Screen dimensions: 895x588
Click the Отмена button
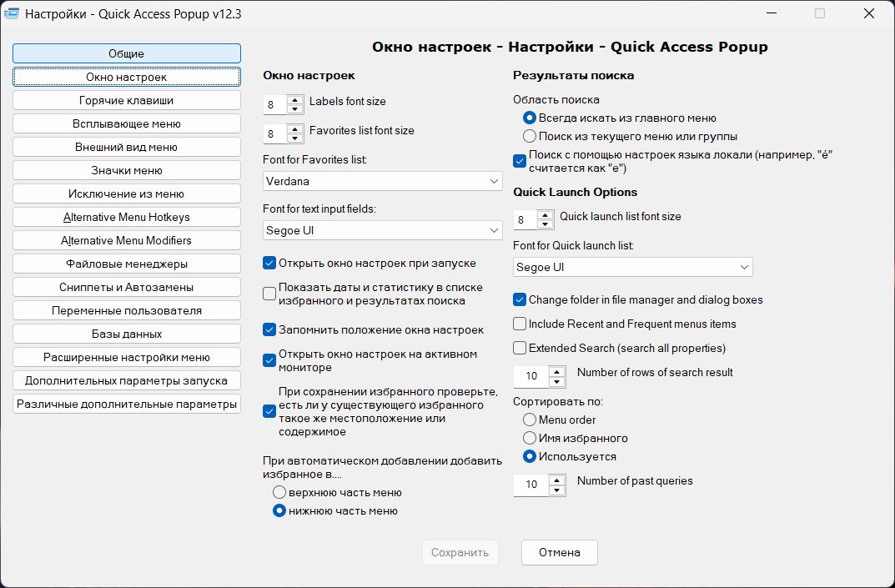tap(560, 553)
